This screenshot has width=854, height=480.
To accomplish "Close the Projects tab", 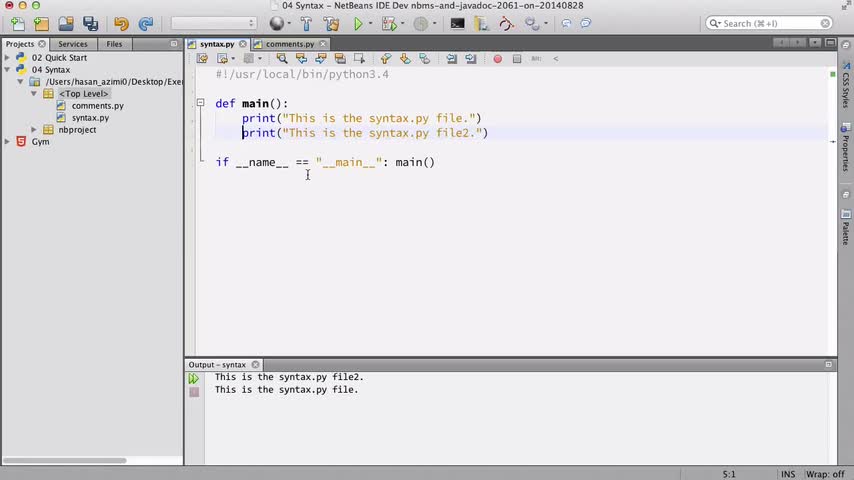I will pos(42,44).
